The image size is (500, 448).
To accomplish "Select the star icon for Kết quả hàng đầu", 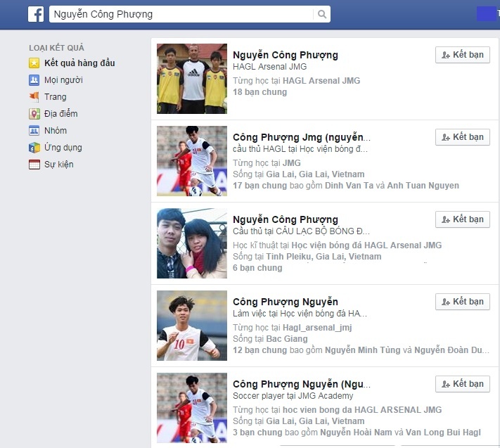I will (34, 63).
